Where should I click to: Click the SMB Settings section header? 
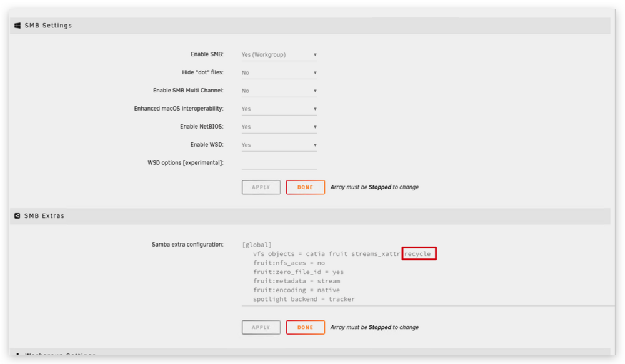pyautogui.click(x=310, y=26)
